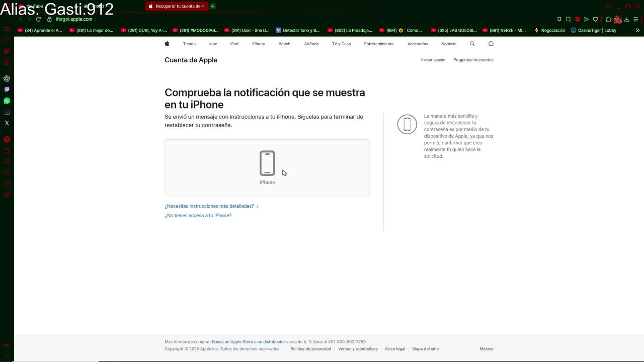Open Ventas y reembolsos footer link

(x=358, y=349)
